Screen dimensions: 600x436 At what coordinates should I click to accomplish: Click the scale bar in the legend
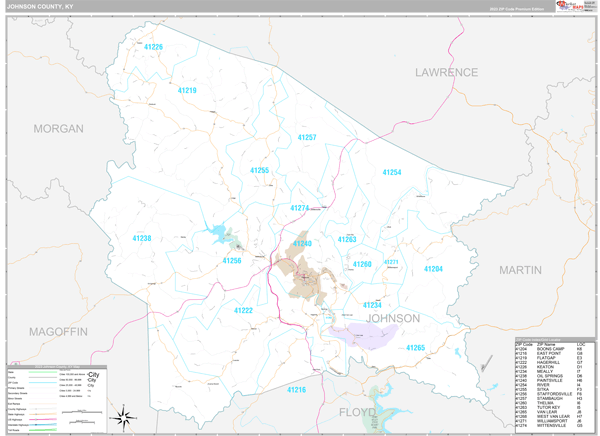(x=82, y=413)
